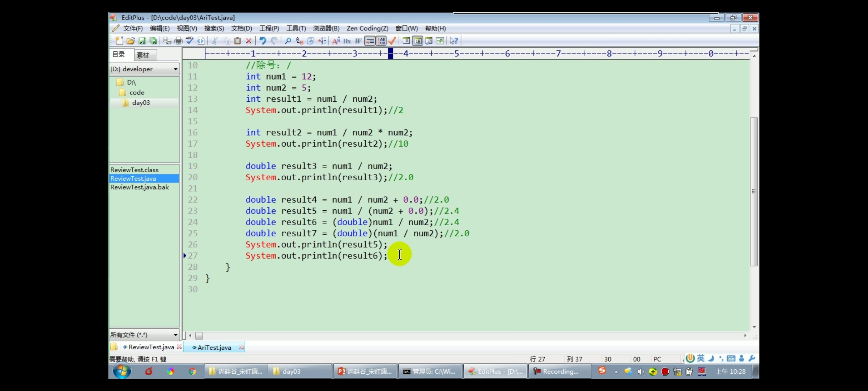This screenshot has width=868, height=391.
Task: Click the horizontal scrollbar left arrow
Action: pos(190,336)
